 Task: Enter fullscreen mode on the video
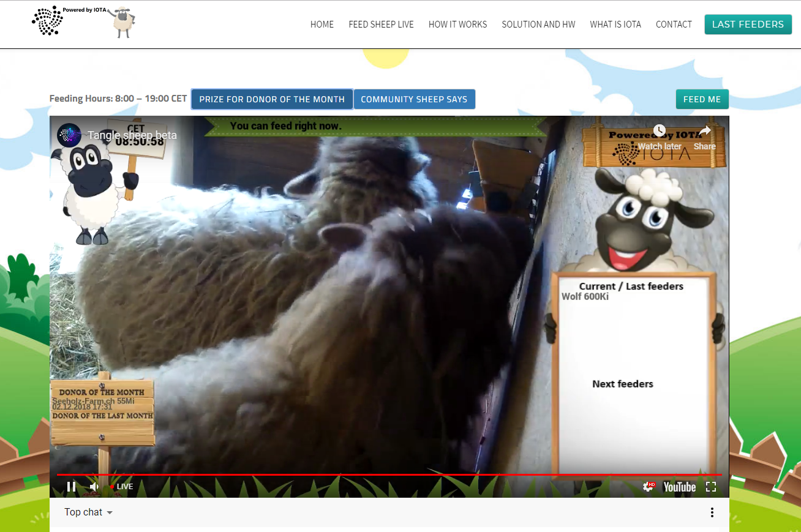pyautogui.click(x=711, y=487)
